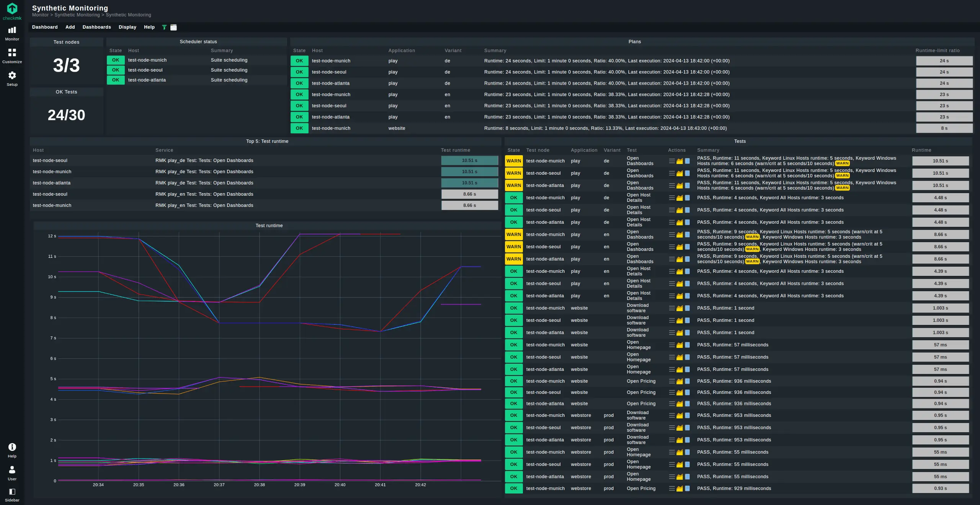Click Synthetic Monitoring breadcrumb after Monitor
Image resolution: width=980 pixels, height=505 pixels.
77,15
